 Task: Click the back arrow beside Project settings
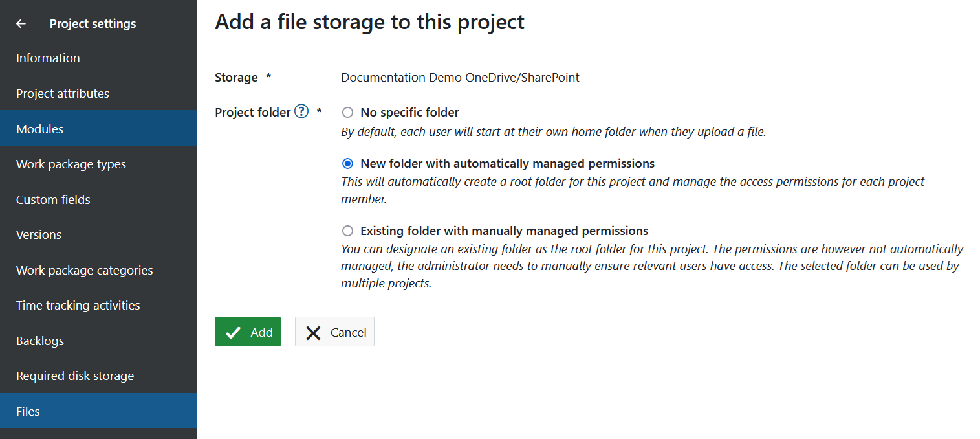[21, 24]
